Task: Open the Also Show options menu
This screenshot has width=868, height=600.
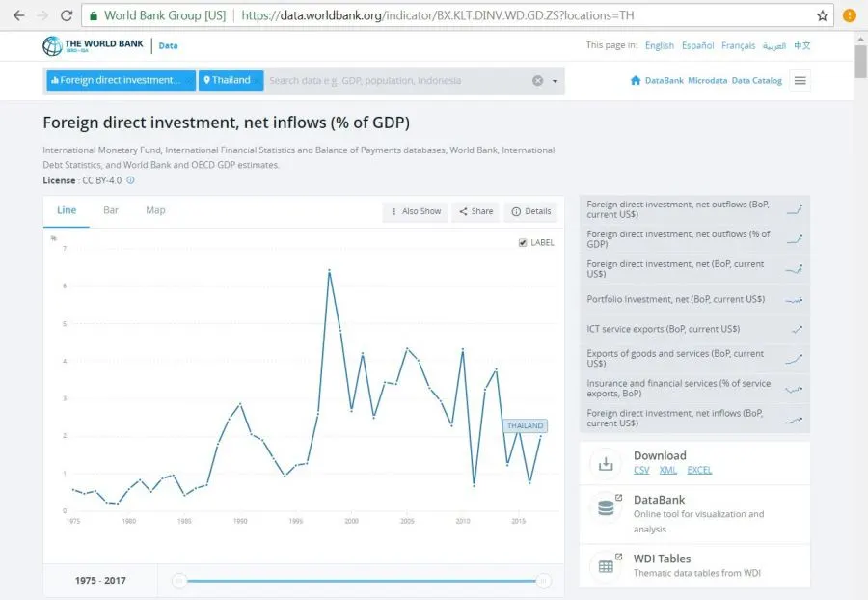Action: pos(416,211)
